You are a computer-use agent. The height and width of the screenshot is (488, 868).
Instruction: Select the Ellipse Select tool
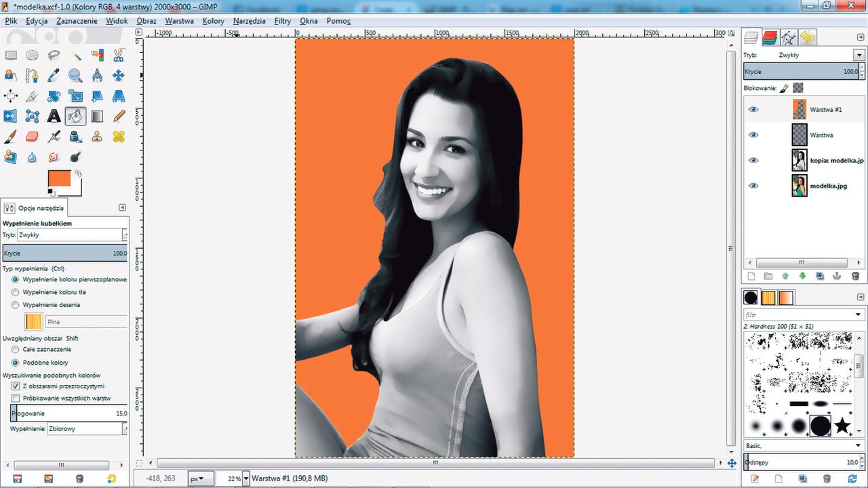32,56
